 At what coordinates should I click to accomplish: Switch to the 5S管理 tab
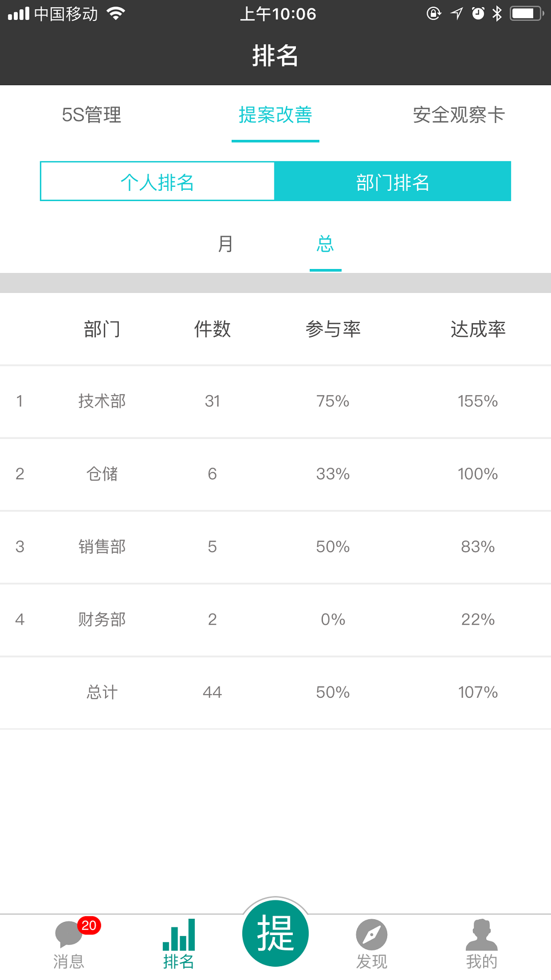[92, 115]
